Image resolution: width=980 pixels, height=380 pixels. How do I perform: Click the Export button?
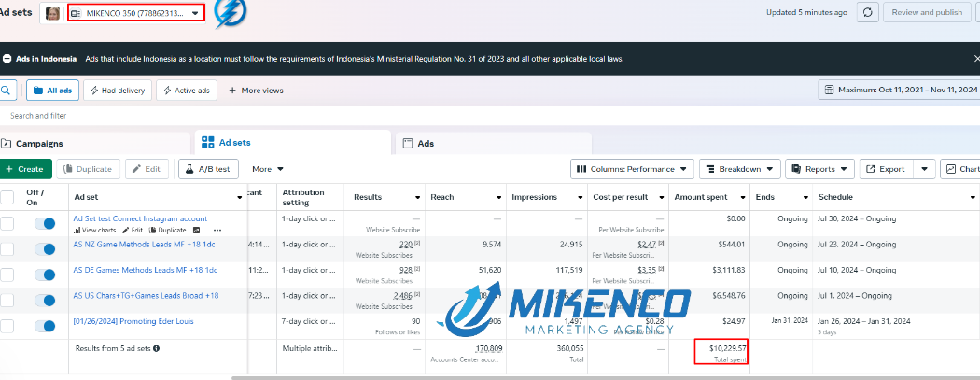coord(887,169)
